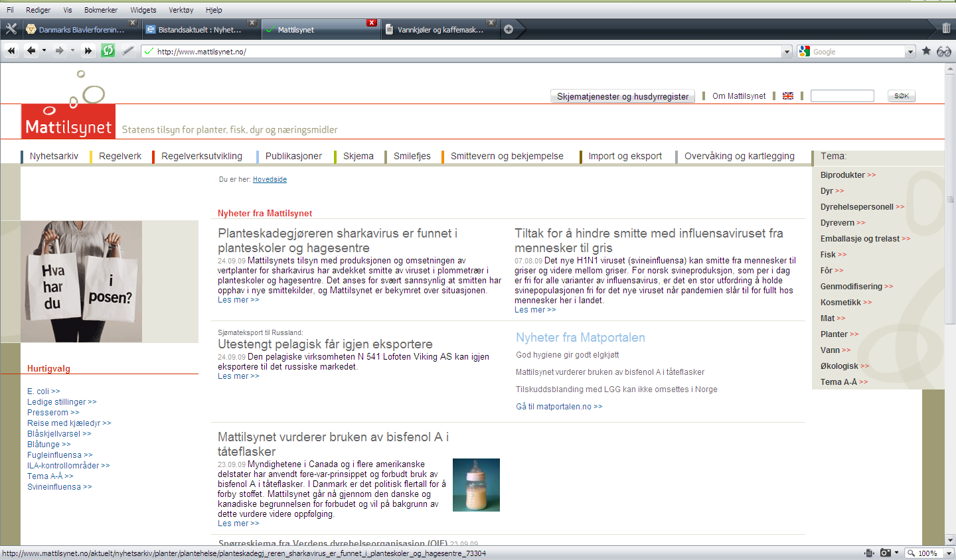Click the Hovedside breadcrumb link
This screenshot has height=560, width=956.
pyautogui.click(x=270, y=180)
